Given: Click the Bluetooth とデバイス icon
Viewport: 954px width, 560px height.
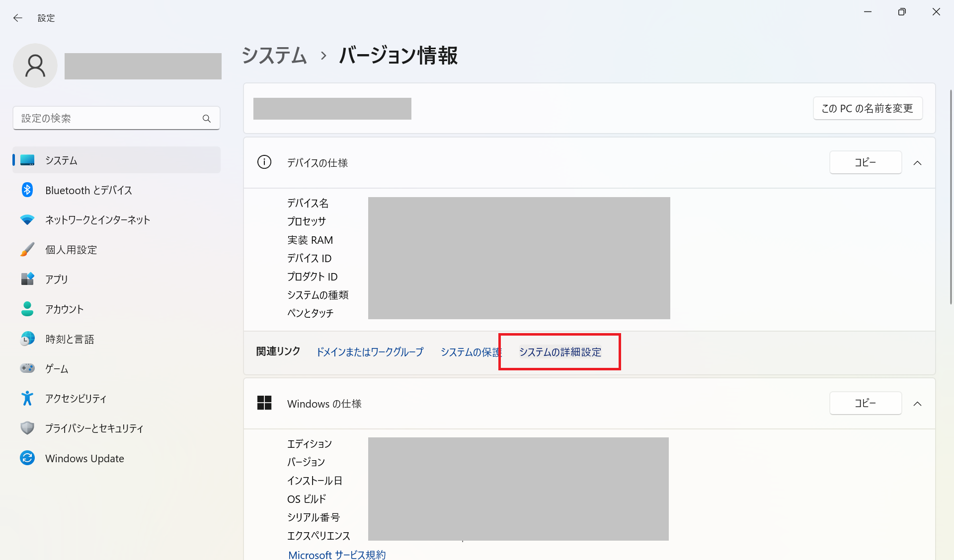Looking at the screenshot, I should pyautogui.click(x=27, y=190).
